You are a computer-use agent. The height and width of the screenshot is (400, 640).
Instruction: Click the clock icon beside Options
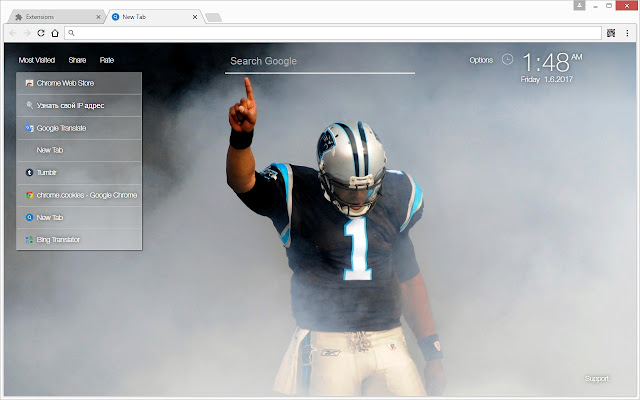(507, 60)
